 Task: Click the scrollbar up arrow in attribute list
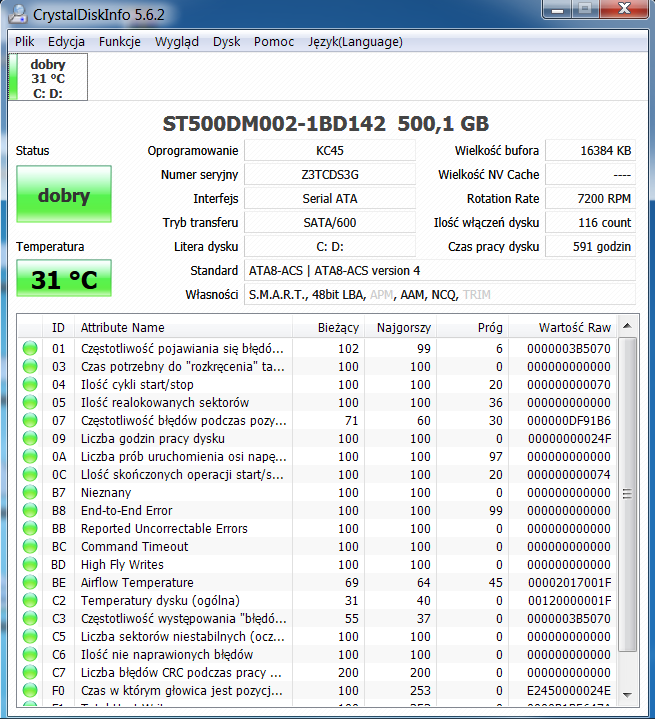(x=627, y=326)
